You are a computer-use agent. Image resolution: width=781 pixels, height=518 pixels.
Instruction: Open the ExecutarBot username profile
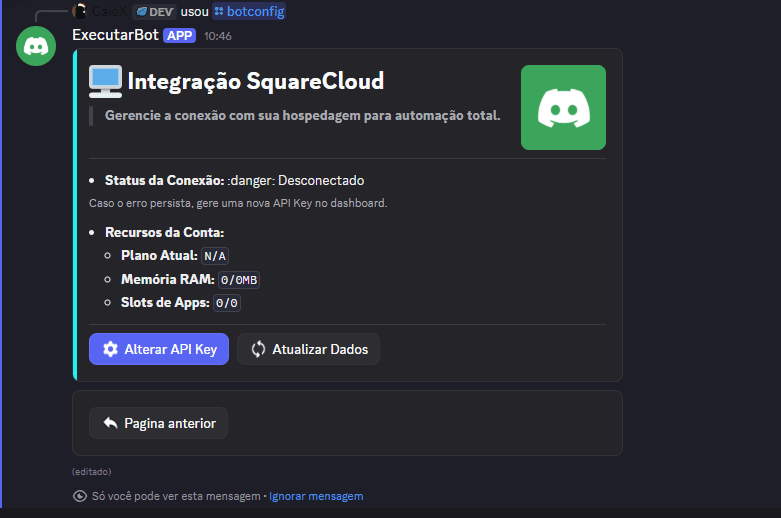pyautogui.click(x=115, y=35)
